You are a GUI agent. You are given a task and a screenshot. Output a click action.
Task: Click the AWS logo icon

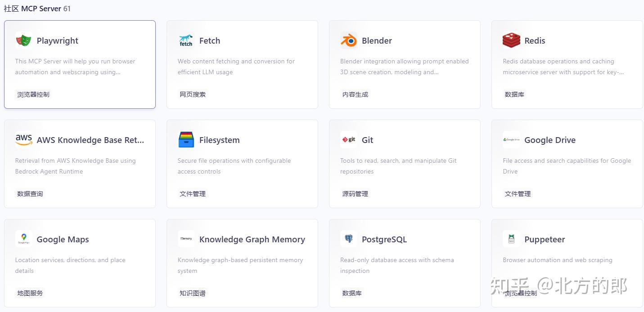pyautogui.click(x=23, y=140)
